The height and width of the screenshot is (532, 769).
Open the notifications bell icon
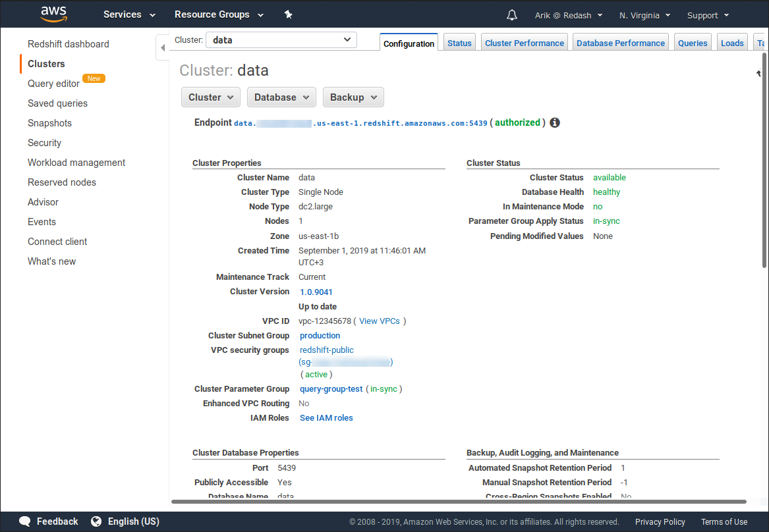pos(511,15)
